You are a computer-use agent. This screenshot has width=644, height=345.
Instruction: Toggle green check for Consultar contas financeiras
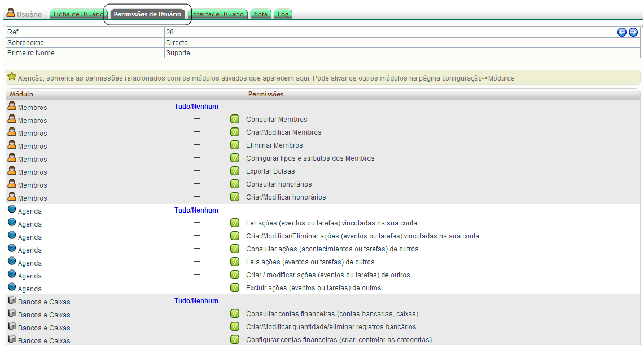[x=235, y=314]
